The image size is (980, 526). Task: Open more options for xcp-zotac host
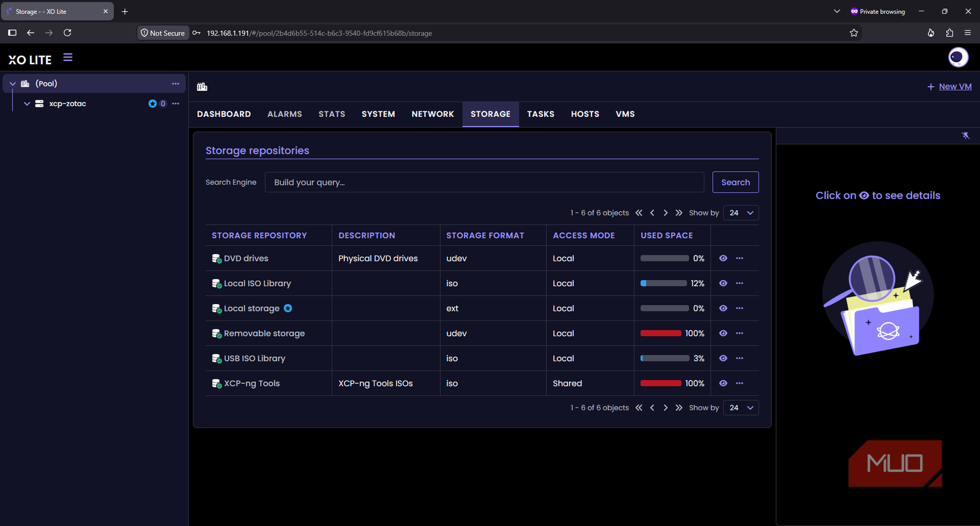click(x=175, y=103)
